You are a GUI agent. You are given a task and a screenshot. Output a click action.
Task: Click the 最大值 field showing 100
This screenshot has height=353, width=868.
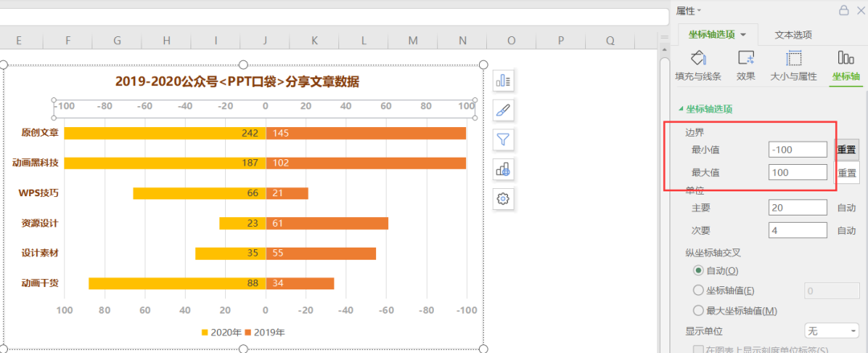click(x=798, y=172)
